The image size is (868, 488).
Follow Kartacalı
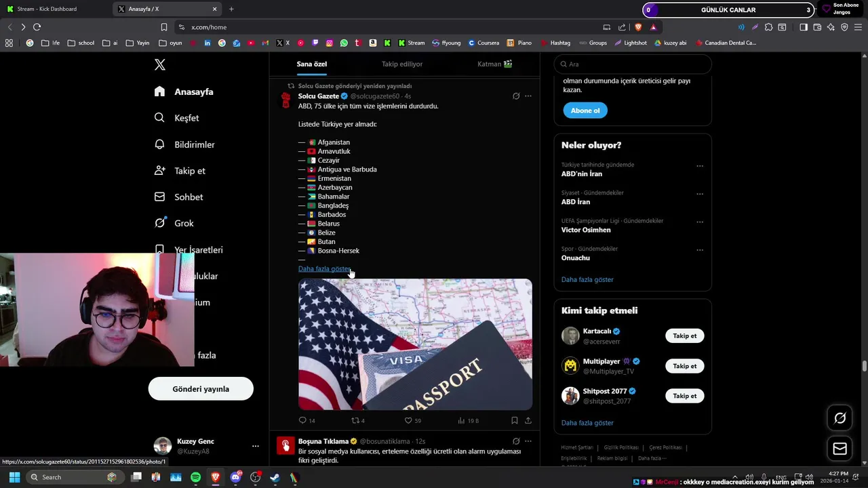pos(685,336)
